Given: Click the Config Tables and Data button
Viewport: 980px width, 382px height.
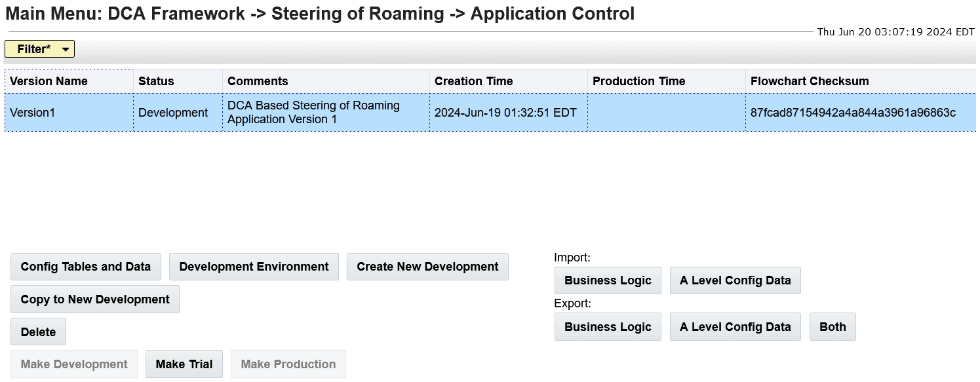Looking at the screenshot, I should (x=85, y=267).
